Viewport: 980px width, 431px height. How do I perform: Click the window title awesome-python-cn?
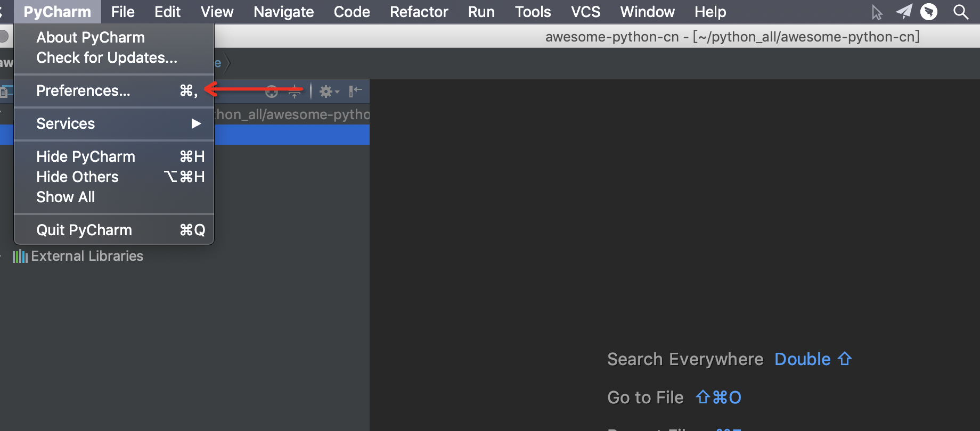point(732,37)
